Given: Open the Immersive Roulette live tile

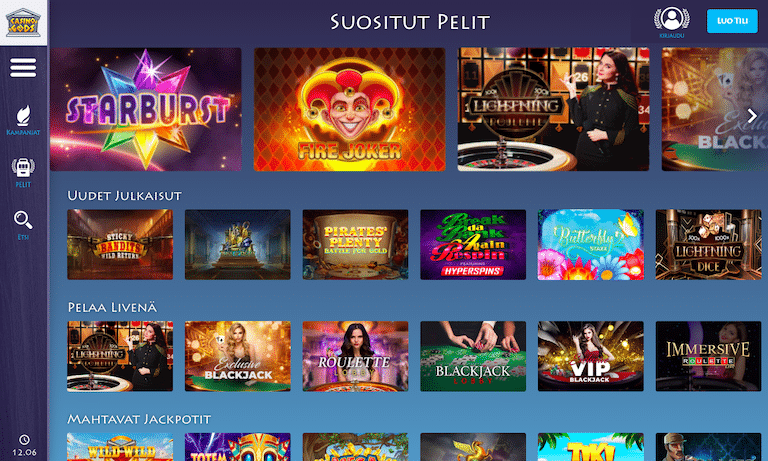Looking at the screenshot, I should pyautogui.click(x=708, y=356).
